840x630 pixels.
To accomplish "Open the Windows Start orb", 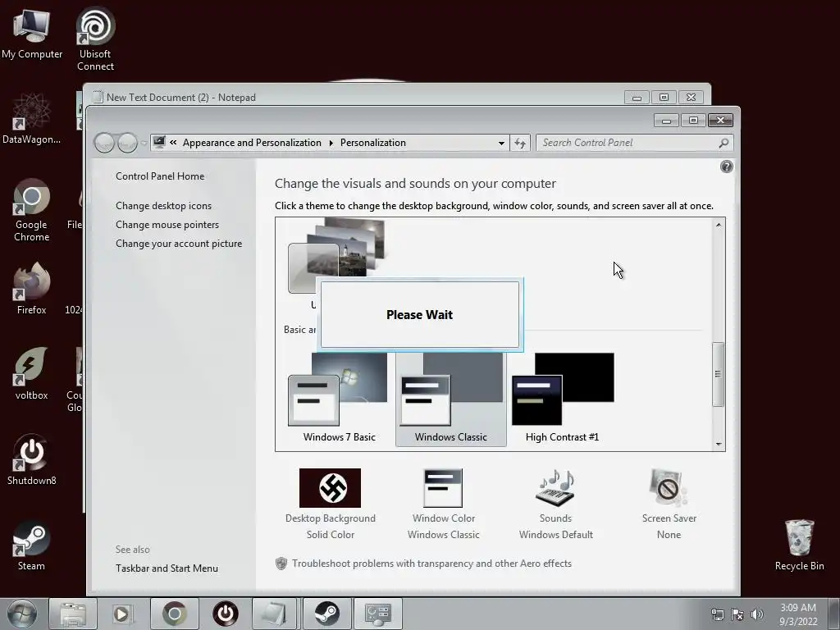I will point(22,614).
